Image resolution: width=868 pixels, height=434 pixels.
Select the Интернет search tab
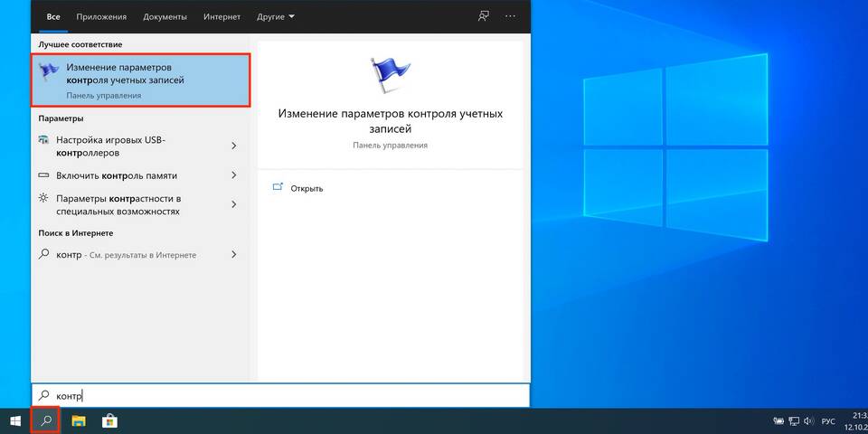(x=222, y=16)
